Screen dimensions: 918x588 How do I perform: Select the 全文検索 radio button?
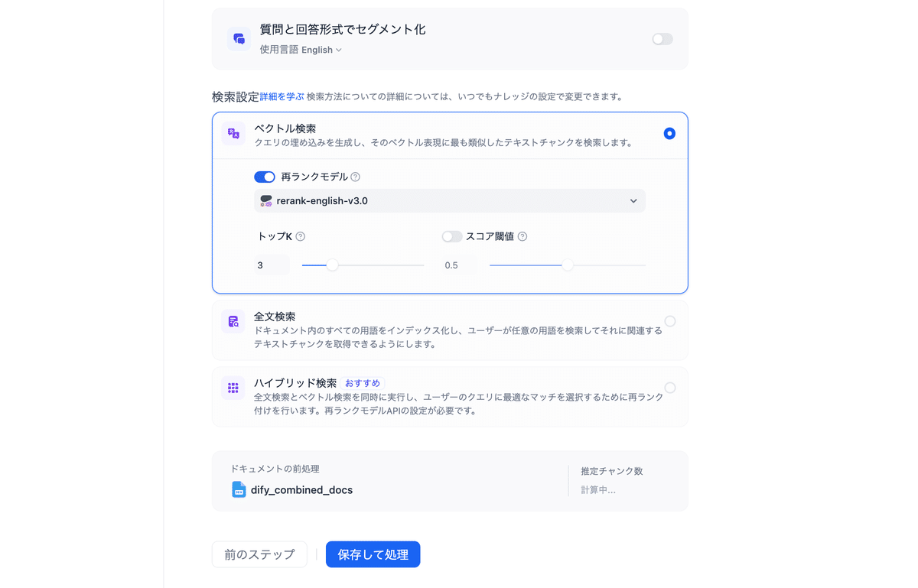tap(670, 321)
